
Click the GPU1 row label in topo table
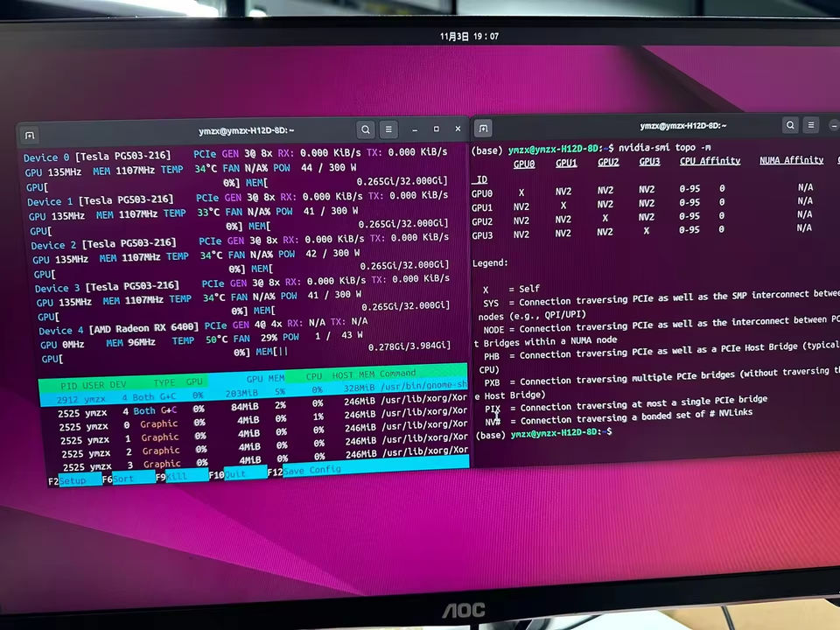[x=481, y=207]
